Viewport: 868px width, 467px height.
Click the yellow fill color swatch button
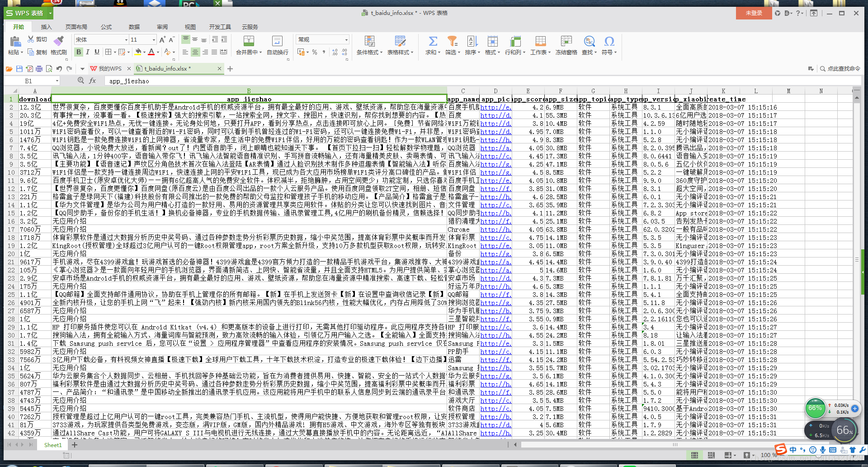tap(138, 52)
